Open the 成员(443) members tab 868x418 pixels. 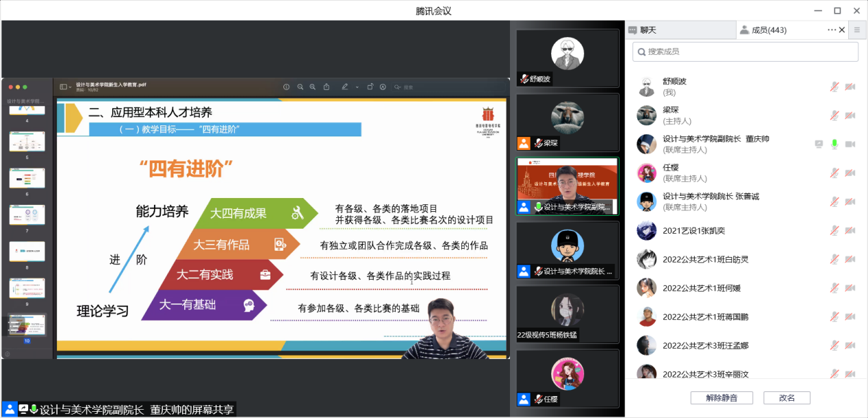coord(768,30)
